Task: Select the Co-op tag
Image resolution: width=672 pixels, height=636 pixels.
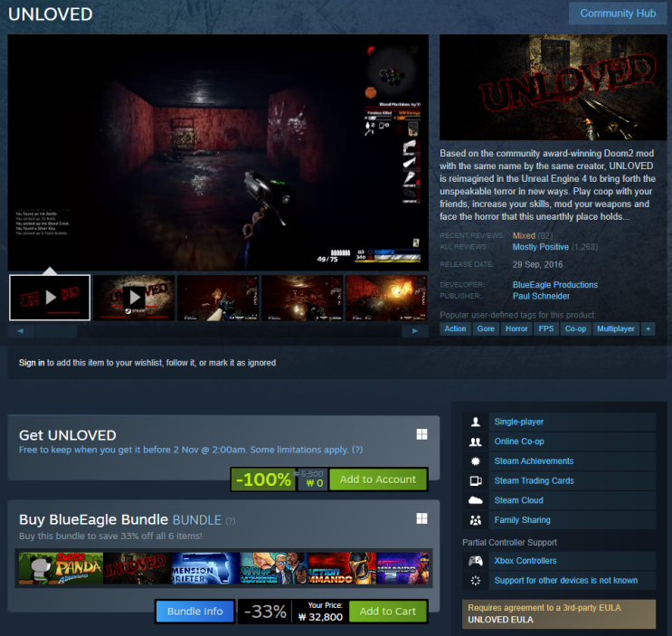Action: point(575,328)
